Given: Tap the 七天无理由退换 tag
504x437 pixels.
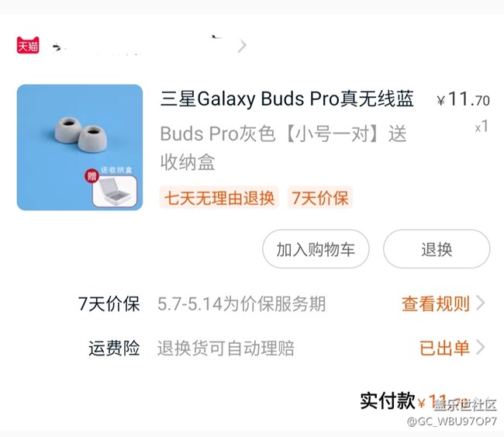Looking at the screenshot, I should pos(219,198).
